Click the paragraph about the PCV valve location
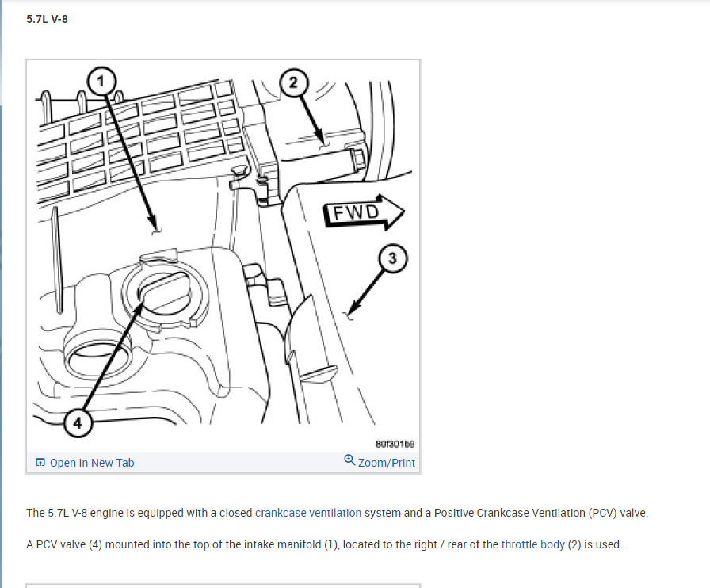 point(324,544)
